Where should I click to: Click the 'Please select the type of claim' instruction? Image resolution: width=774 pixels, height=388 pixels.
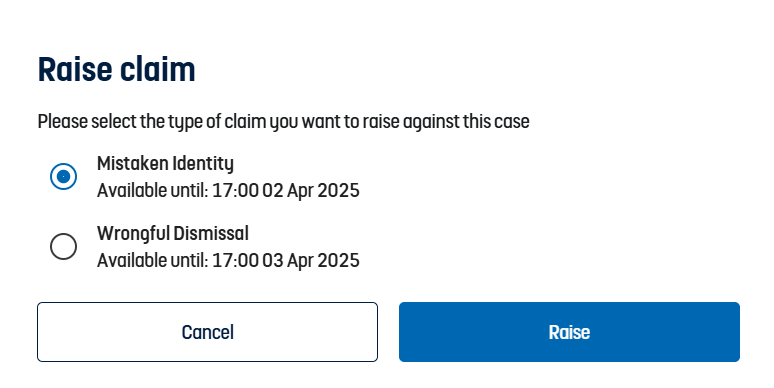[283, 121]
